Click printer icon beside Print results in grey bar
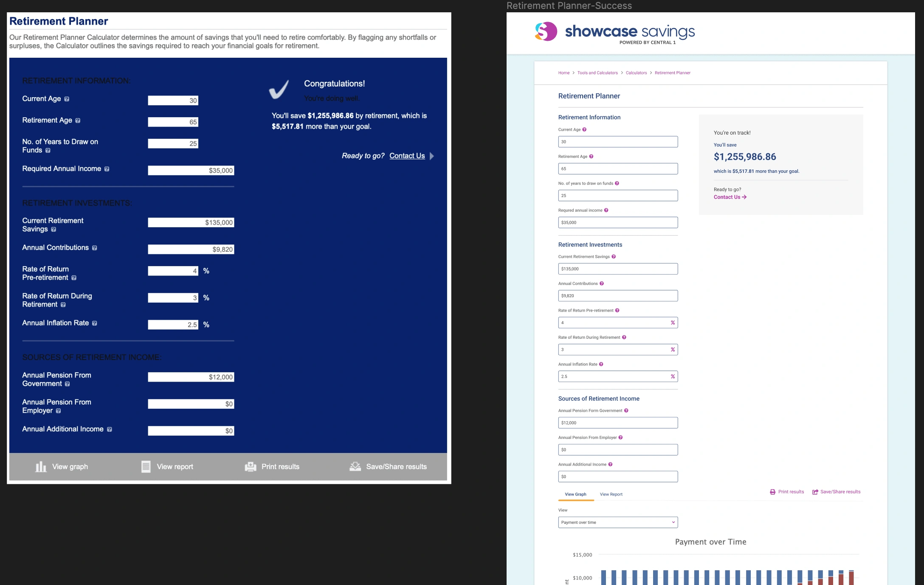The width and height of the screenshot is (924, 585). [251, 467]
